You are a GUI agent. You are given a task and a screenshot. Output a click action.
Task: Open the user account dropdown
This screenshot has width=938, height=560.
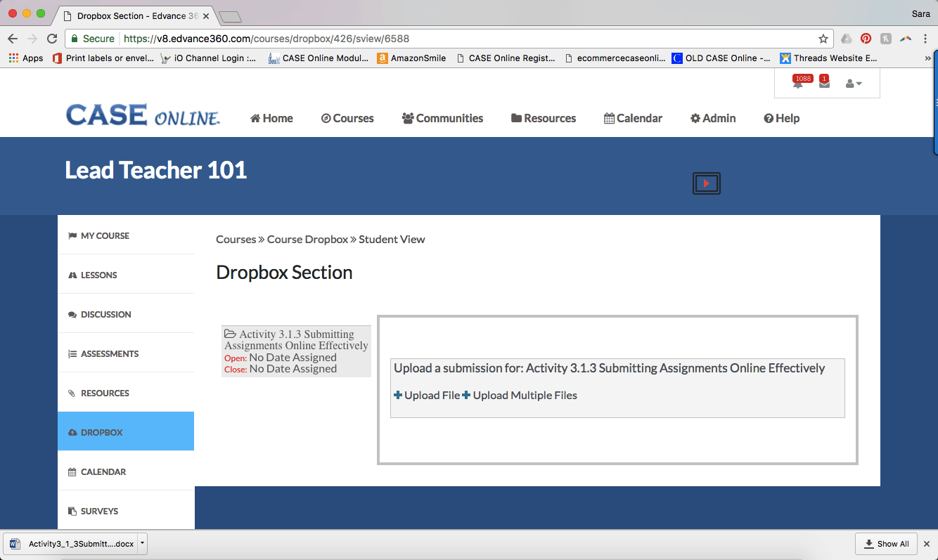[853, 84]
